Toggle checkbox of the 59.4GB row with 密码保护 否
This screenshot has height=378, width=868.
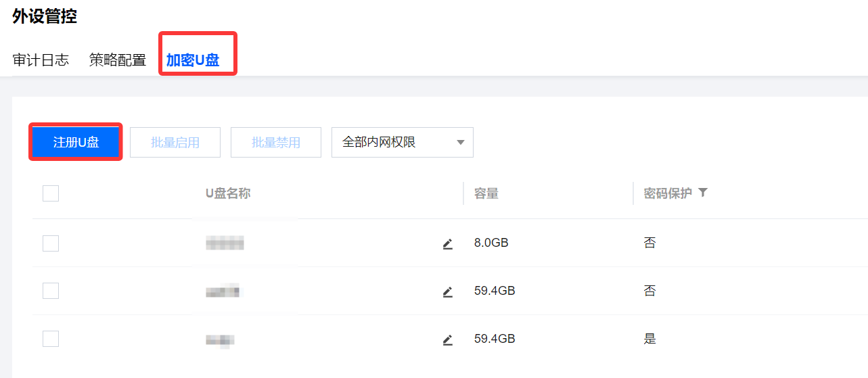[x=51, y=291]
